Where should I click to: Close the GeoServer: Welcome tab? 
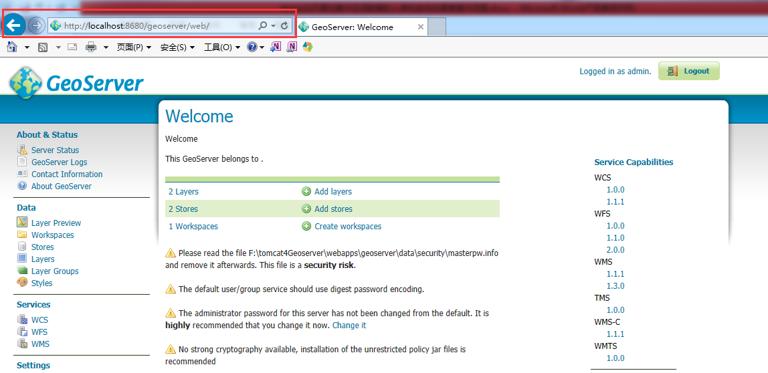420,27
